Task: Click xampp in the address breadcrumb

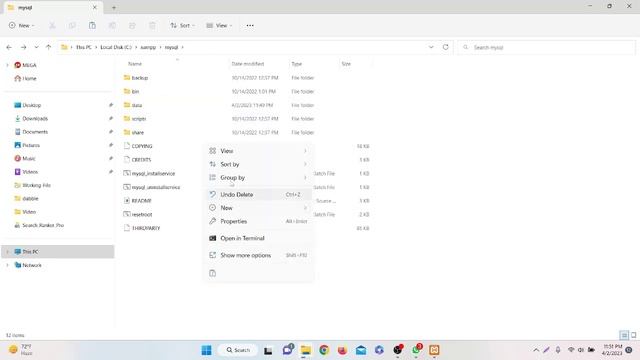Action: (148, 47)
